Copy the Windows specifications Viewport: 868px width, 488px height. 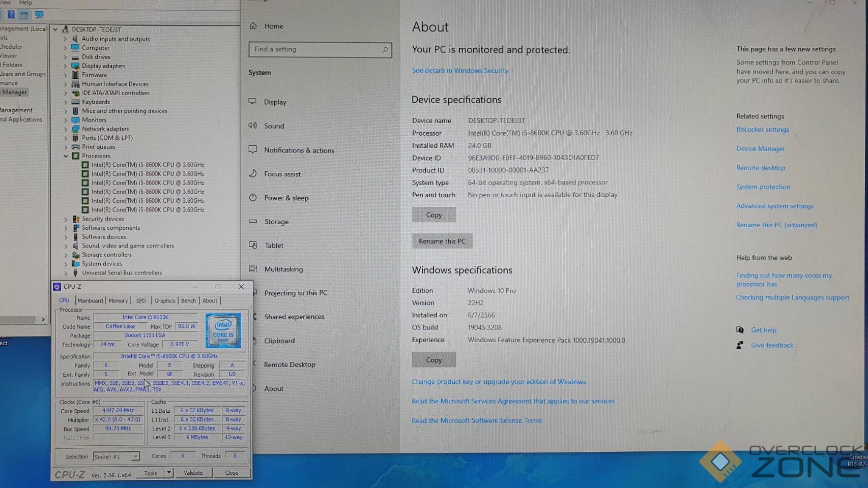(x=434, y=360)
